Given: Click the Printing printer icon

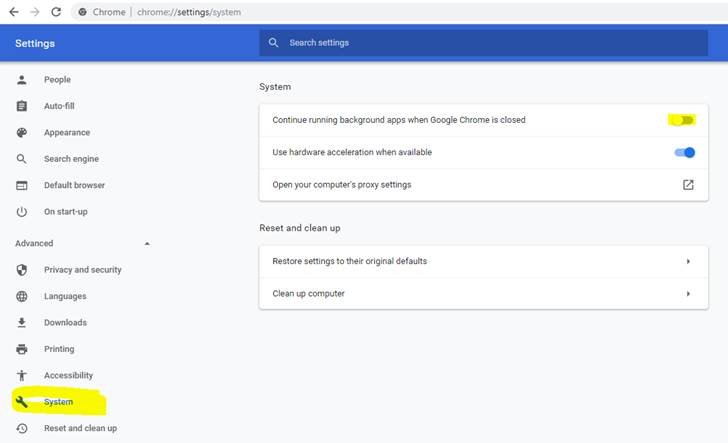Looking at the screenshot, I should (22, 349).
